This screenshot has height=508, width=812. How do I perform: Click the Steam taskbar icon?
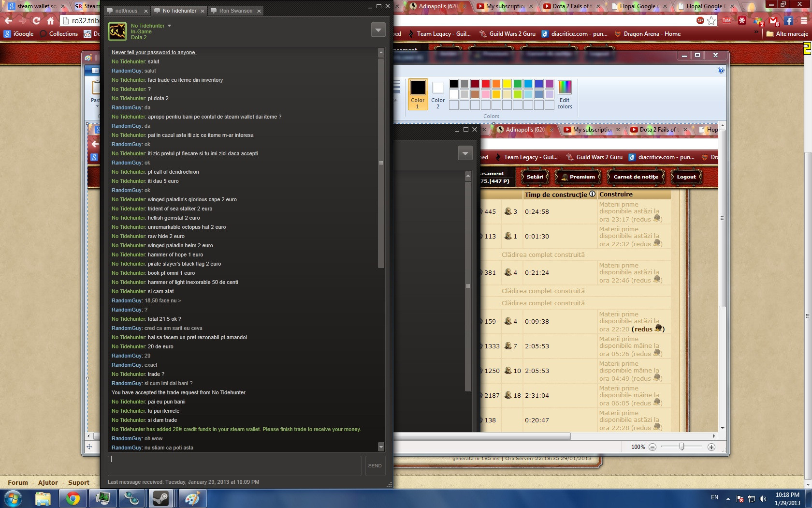(x=160, y=498)
